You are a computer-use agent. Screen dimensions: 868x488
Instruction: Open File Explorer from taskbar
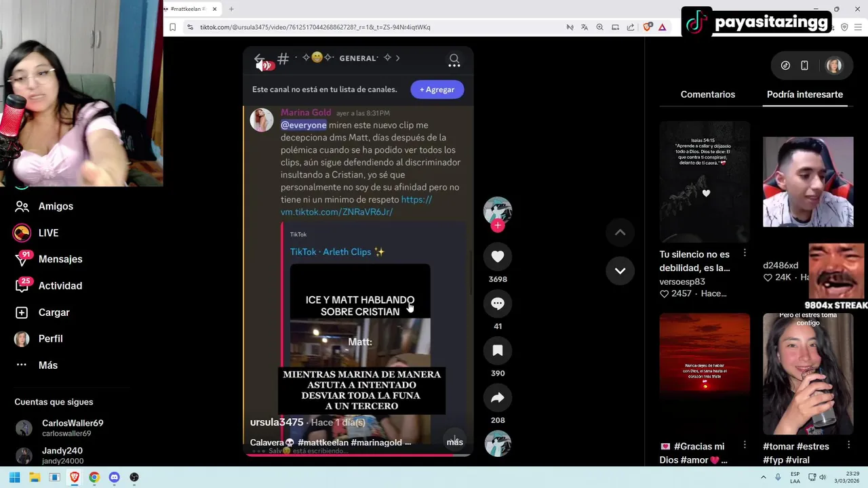tap(35, 477)
